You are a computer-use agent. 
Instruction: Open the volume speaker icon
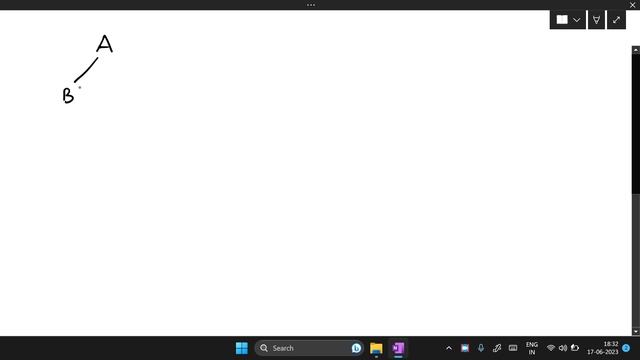click(x=563, y=348)
